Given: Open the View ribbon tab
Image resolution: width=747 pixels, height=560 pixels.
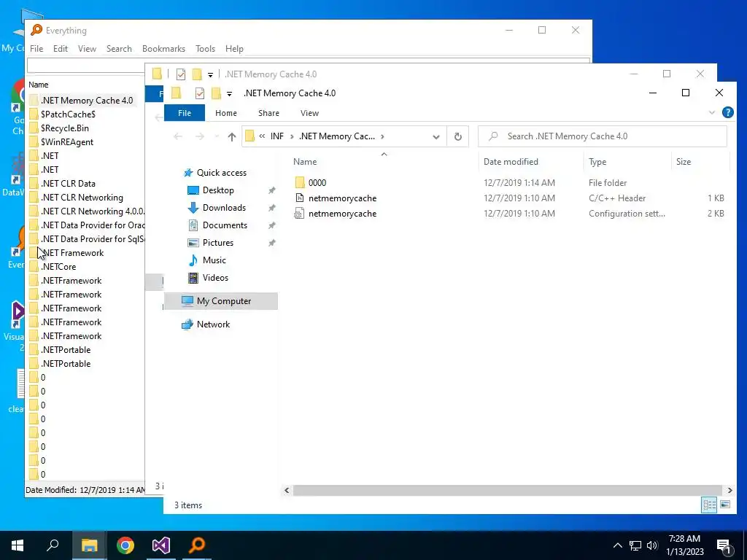Looking at the screenshot, I should pyautogui.click(x=309, y=113).
